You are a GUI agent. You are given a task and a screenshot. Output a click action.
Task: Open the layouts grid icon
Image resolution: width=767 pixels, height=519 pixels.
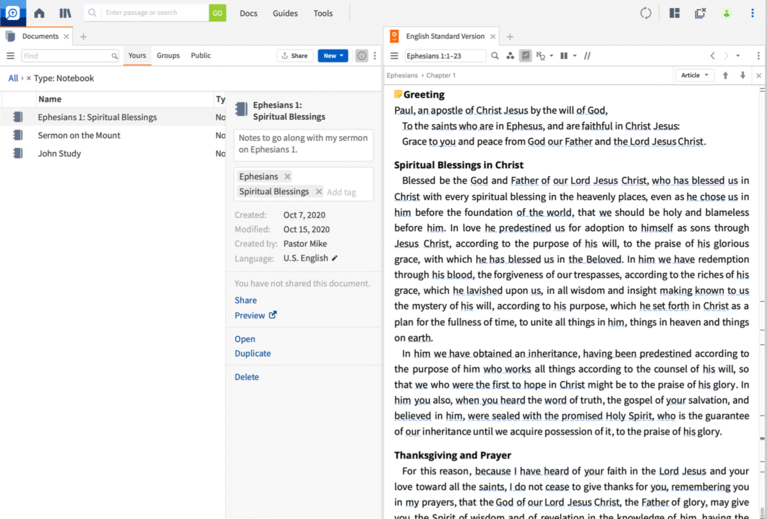coord(674,13)
